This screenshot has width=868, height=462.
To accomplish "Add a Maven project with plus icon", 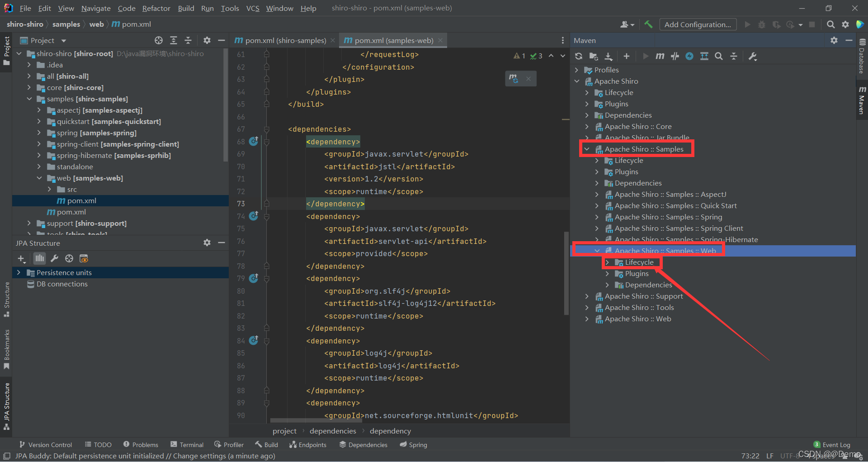I will click(626, 56).
